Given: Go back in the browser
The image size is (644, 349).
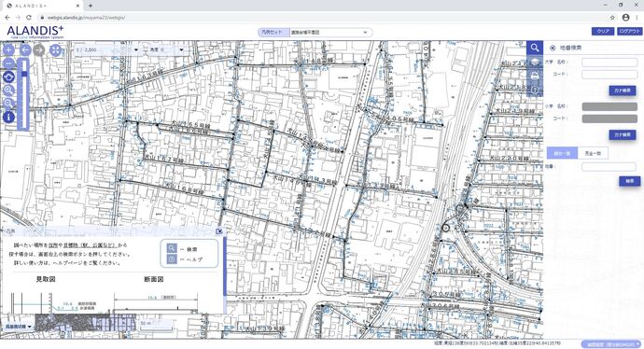Looking at the screenshot, I should (7, 18).
